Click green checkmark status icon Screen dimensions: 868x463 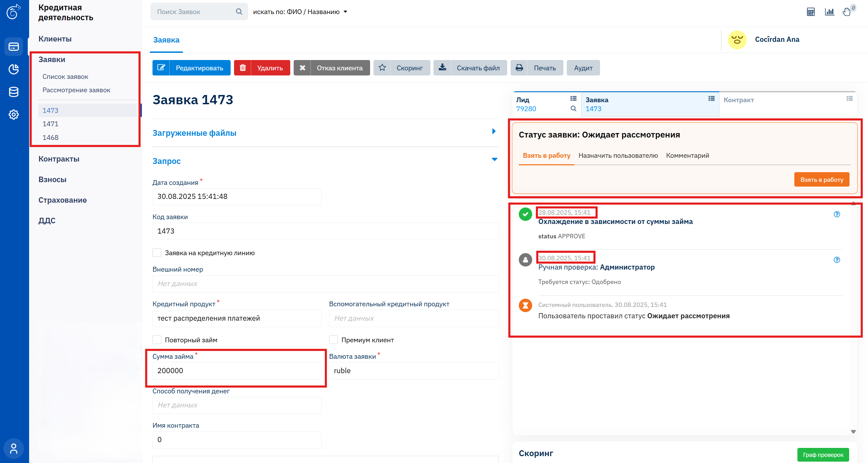pos(525,214)
